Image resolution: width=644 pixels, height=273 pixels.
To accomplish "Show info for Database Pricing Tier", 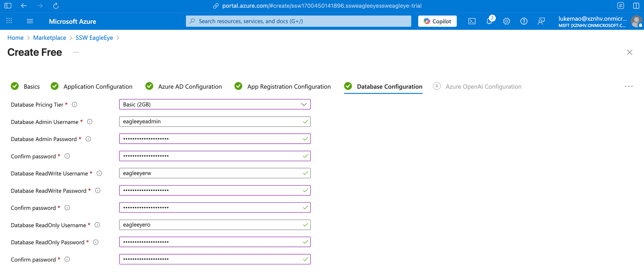I will pyautogui.click(x=75, y=105).
